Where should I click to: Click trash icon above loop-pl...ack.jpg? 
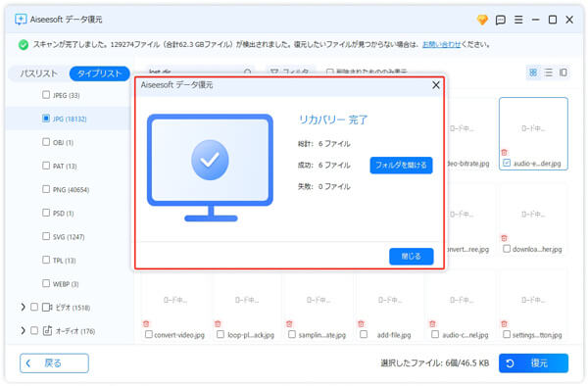click(218, 323)
